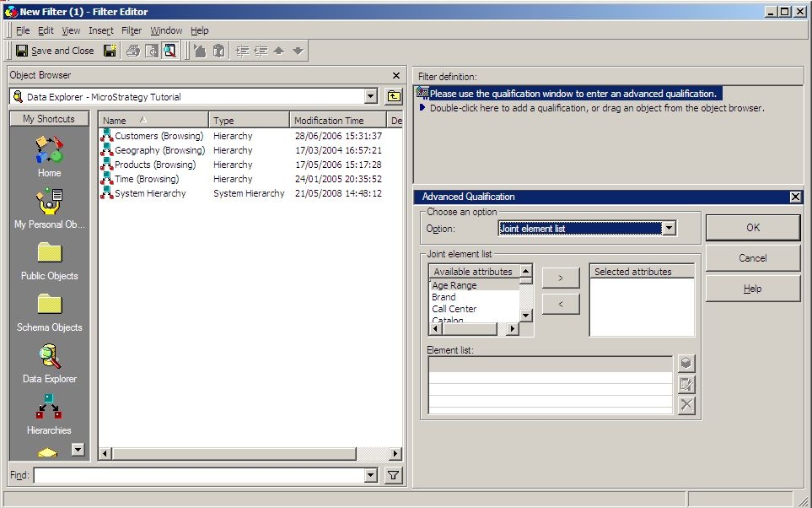Select Products (Browsing) hierarchy in the list
The width and height of the screenshot is (812, 508).
154,165
